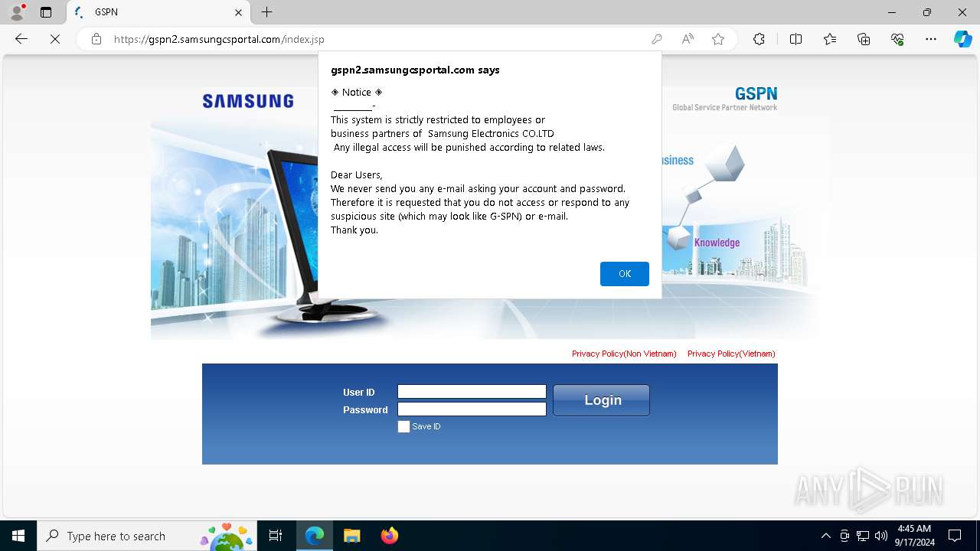This screenshot has height=551, width=980.
Task: Click the Knowledge label in banner
Action: [x=717, y=243]
